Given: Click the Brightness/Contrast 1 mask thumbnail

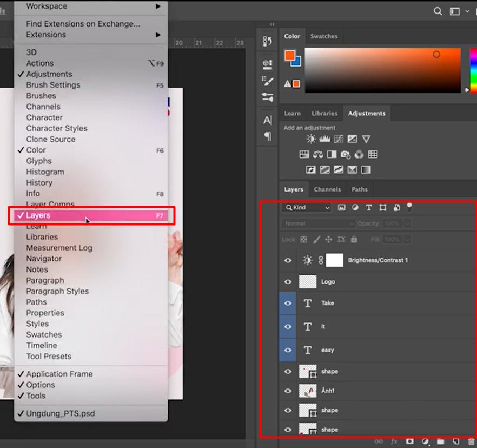Looking at the screenshot, I should pos(335,260).
